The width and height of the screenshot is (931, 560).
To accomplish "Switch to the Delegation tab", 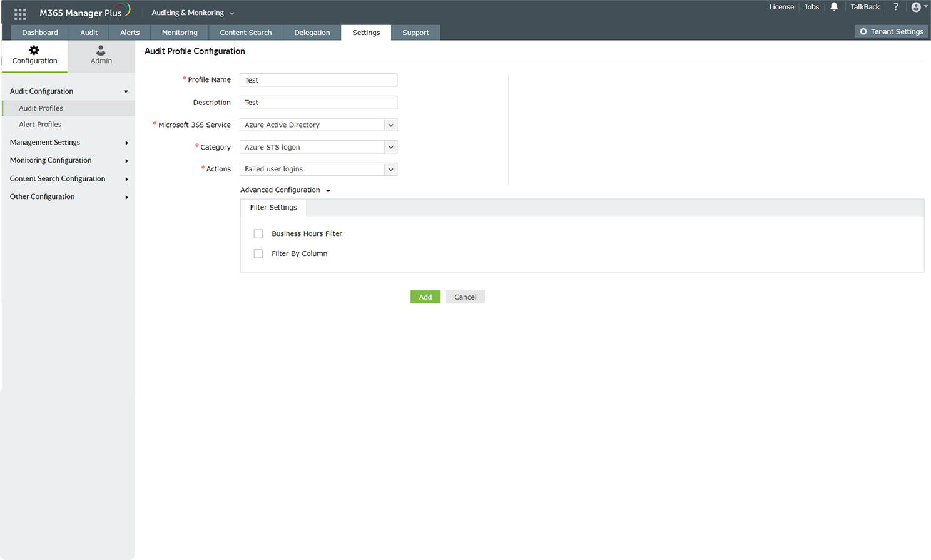I will pos(312,33).
